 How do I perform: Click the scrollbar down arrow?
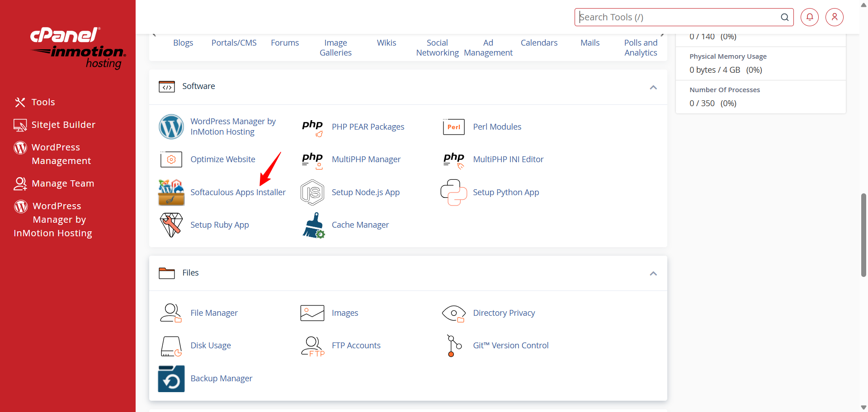863,407
